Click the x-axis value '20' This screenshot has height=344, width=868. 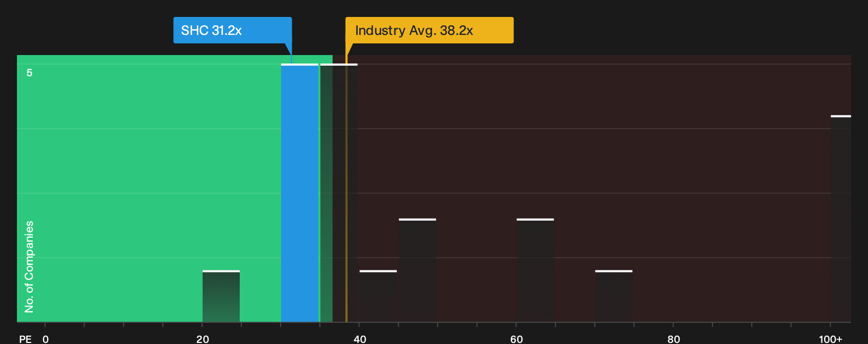(203, 339)
